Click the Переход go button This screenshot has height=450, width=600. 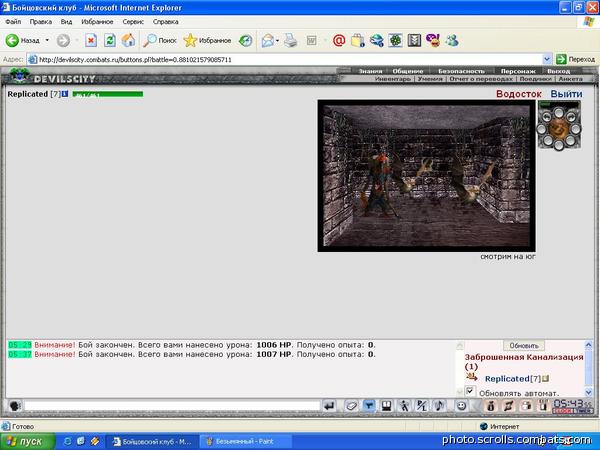tap(576, 59)
